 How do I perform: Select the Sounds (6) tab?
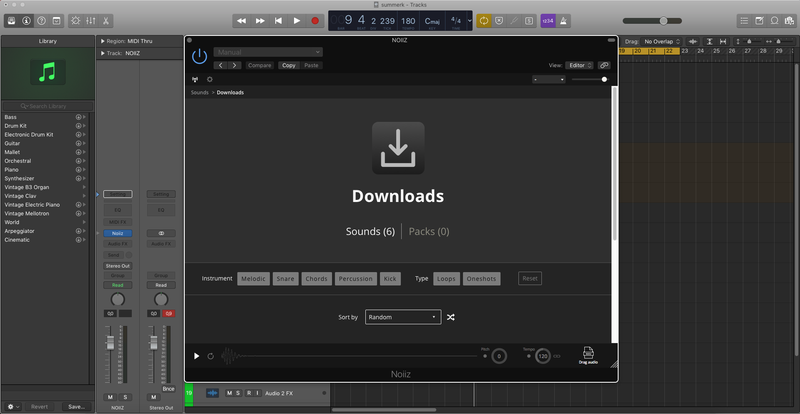click(x=370, y=231)
